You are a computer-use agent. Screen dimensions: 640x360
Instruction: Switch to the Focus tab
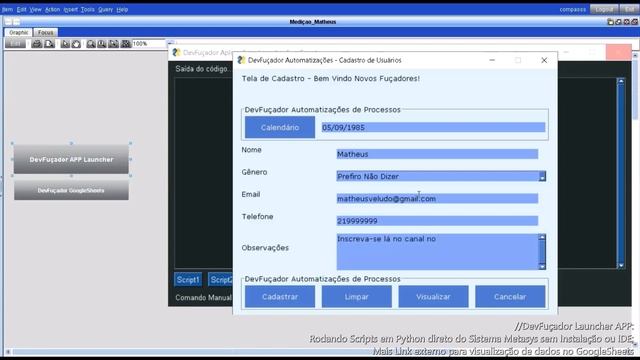46,32
